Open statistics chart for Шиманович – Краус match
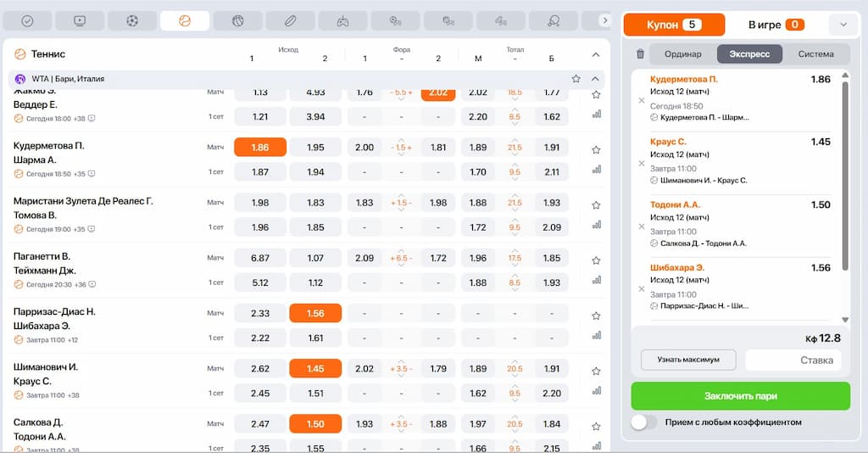This screenshot has height=453, width=868. (596, 391)
